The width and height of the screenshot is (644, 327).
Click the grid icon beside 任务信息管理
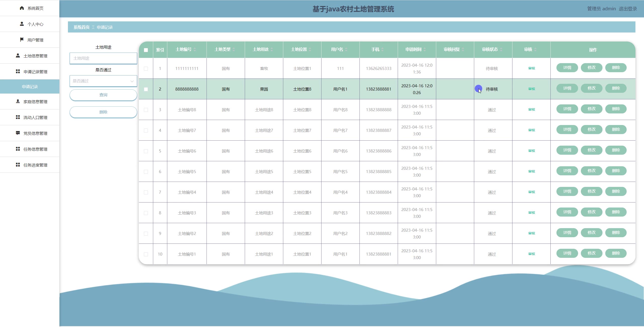click(18, 149)
